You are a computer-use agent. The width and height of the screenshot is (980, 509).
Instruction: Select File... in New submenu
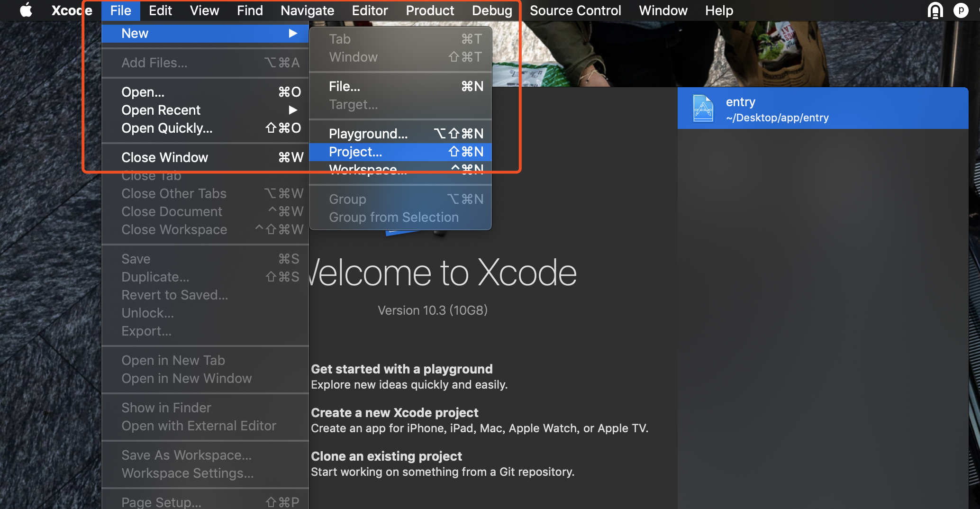coord(400,86)
